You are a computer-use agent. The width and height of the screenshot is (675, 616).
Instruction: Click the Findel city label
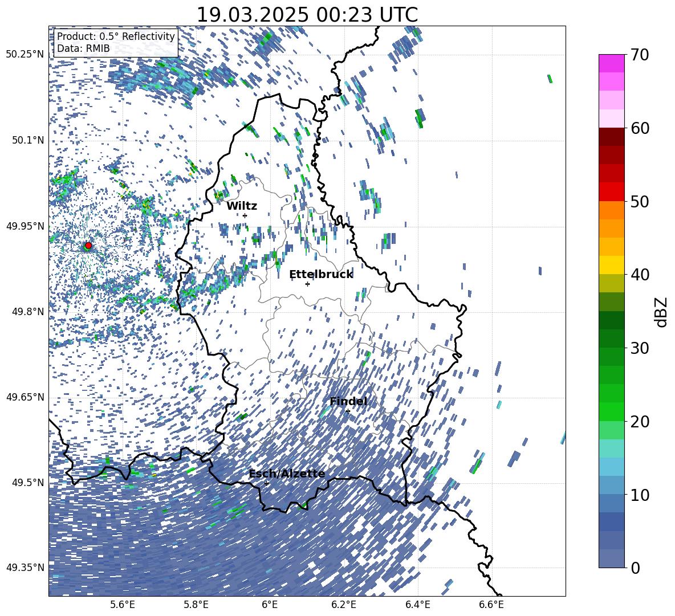coord(348,401)
